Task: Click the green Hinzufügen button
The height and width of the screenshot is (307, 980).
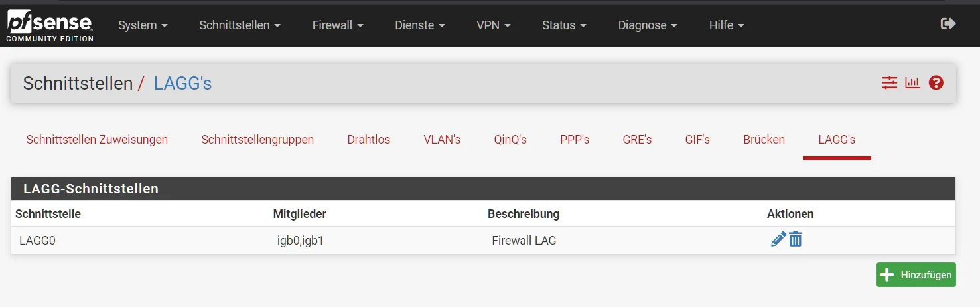Action: click(916, 274)
